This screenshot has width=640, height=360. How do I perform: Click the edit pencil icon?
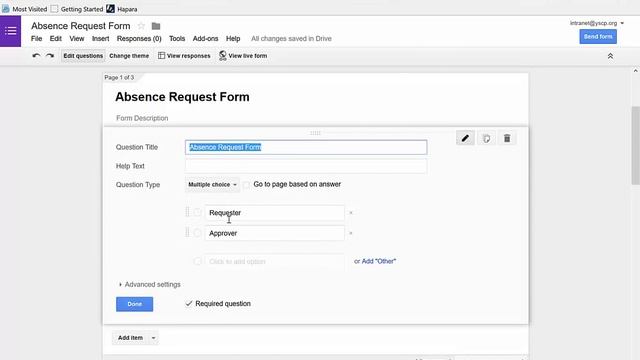[465, 138]
